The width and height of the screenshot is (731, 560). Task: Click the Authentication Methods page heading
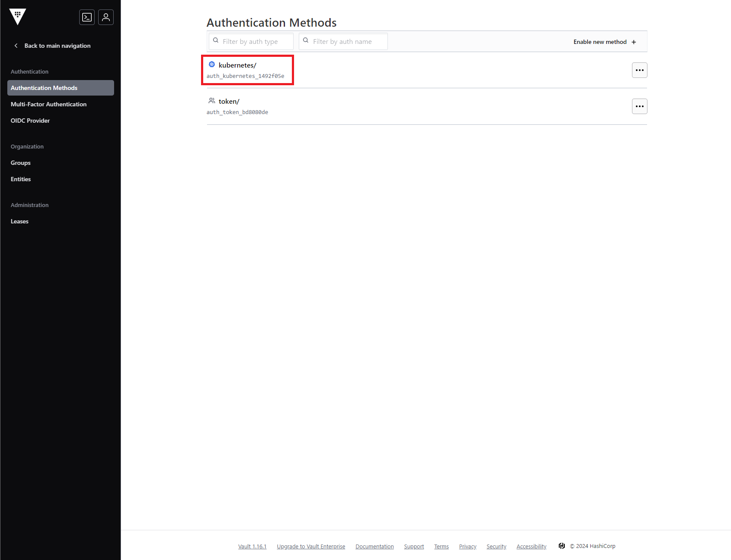click(272, 22)
